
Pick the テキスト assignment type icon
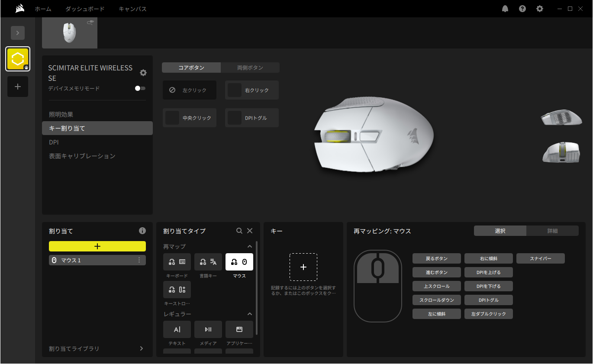point(177,329)
